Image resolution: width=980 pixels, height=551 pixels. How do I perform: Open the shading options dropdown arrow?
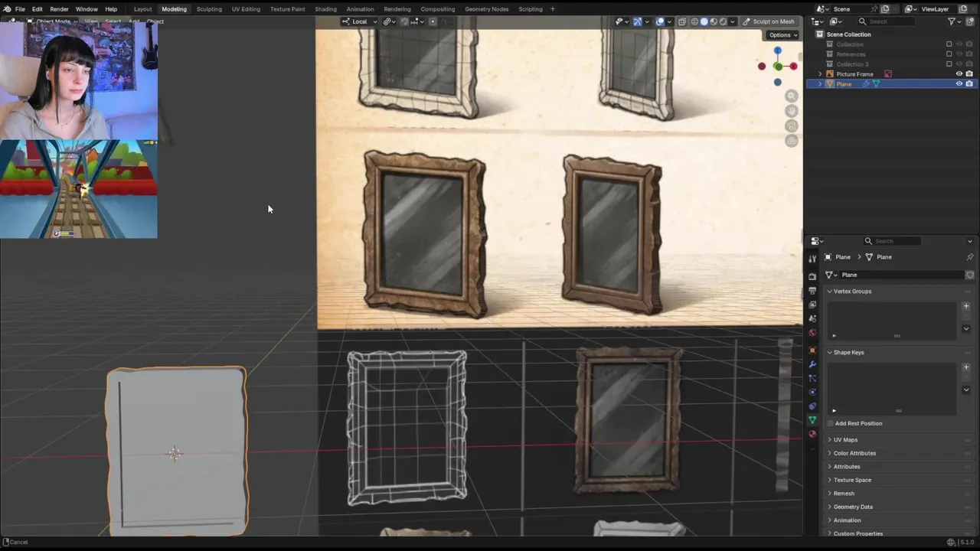pos(733,21)
